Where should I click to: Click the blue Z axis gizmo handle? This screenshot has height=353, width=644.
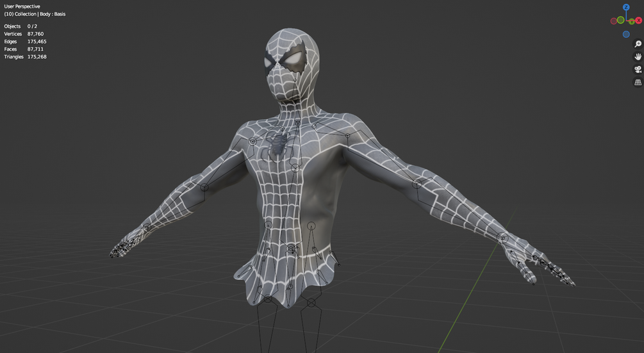point(626,7)
